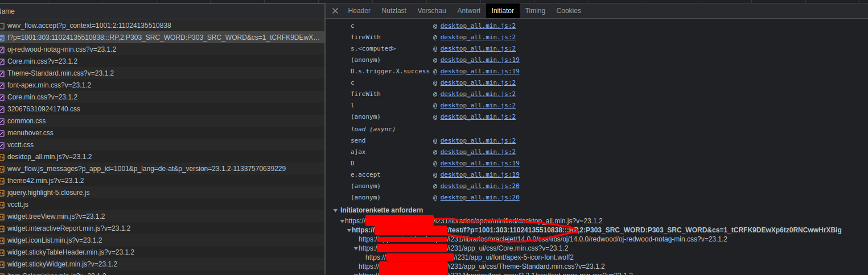
Task: Click the script icon beside widget.treeView.min.js
Action: click(2, 216)
